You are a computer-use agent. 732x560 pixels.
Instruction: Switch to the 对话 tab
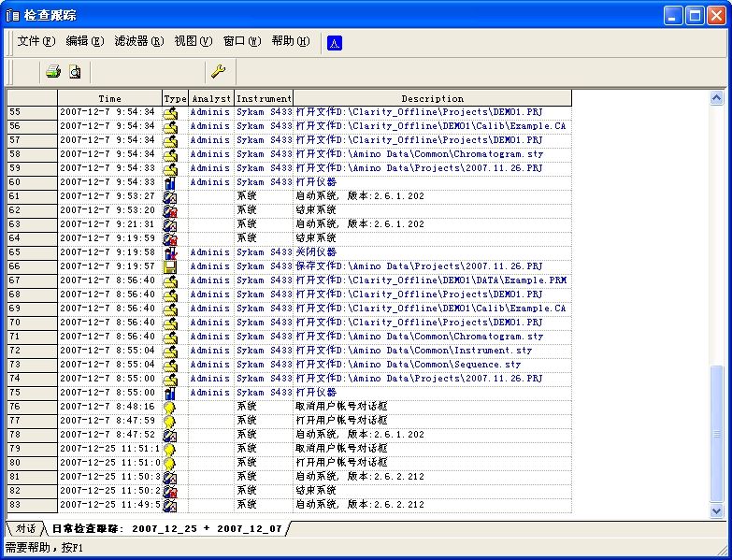click(x=25, y=528)
